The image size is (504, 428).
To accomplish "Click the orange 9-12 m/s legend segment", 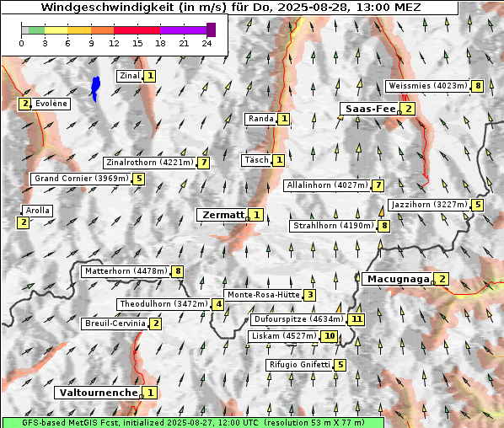I will click(102, 30).
